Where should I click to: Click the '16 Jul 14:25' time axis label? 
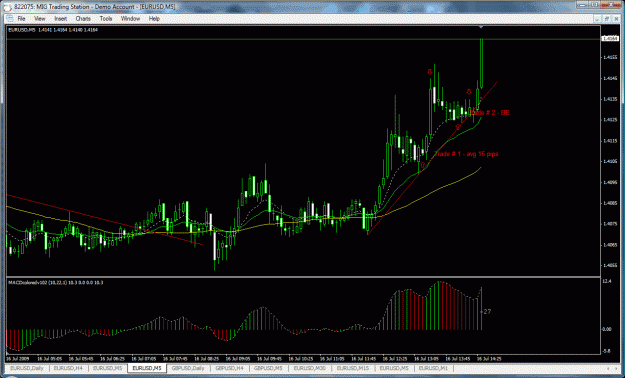point(489,359)
